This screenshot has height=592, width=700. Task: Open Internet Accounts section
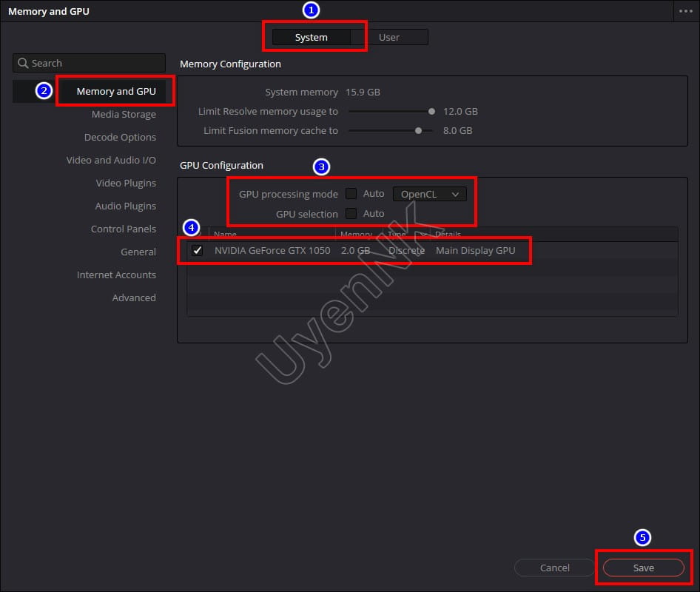(x=116, y=275)
